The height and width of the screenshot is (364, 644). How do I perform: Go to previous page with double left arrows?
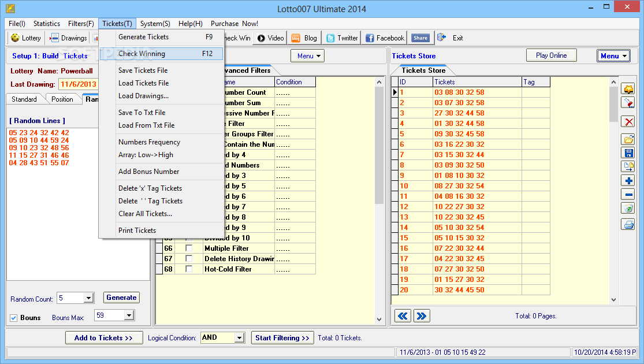tap(403, 316)
